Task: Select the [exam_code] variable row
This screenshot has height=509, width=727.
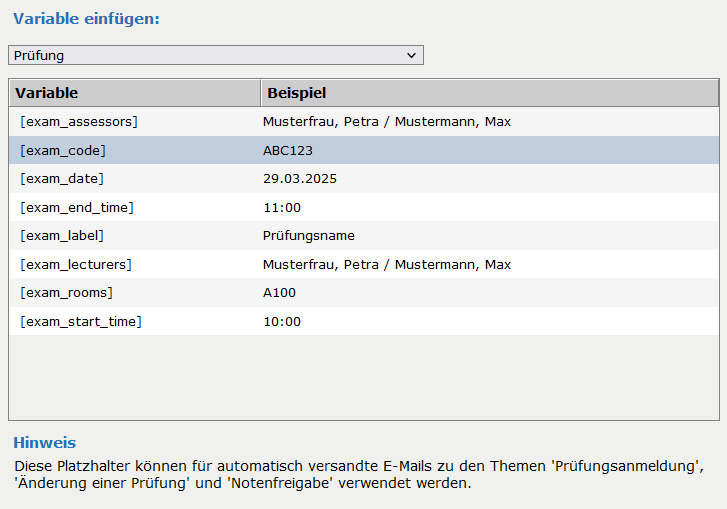Action: pos(63,151)
